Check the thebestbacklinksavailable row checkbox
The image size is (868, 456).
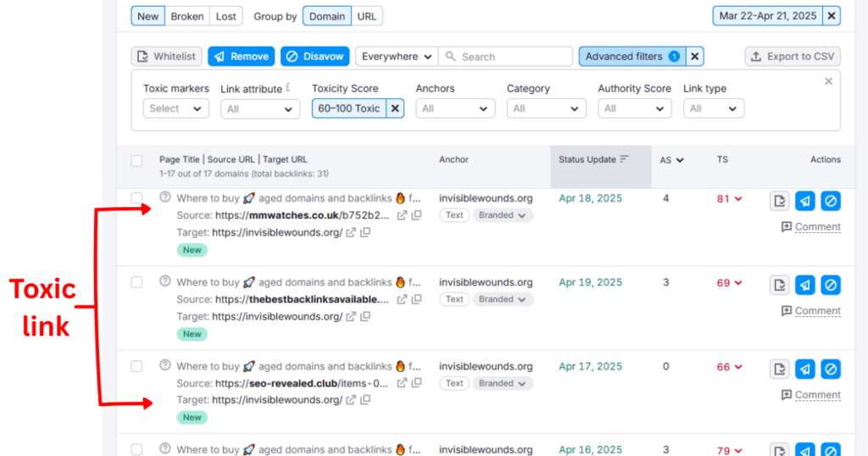coord(136,282)
